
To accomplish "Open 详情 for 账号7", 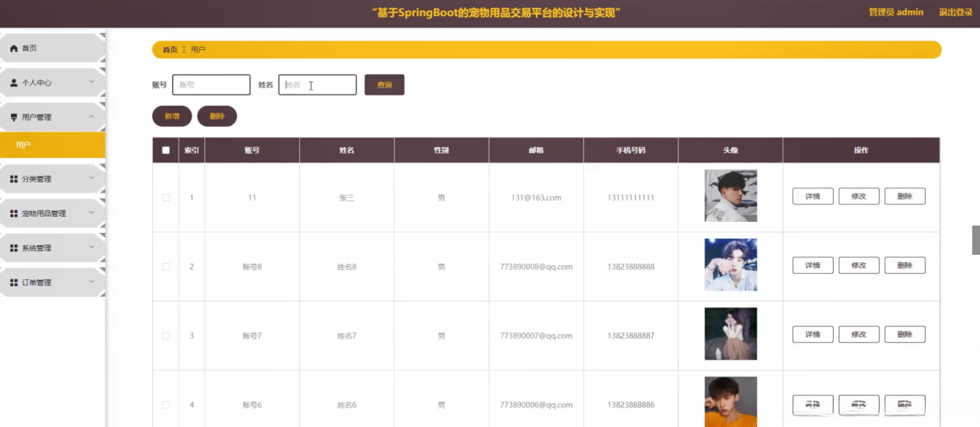I will [812, 335].
